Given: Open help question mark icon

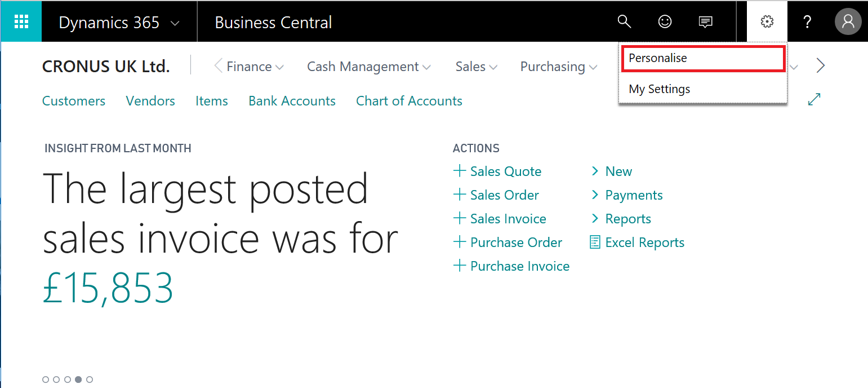Looking at the screenshot, I should [x=807, y=22].
